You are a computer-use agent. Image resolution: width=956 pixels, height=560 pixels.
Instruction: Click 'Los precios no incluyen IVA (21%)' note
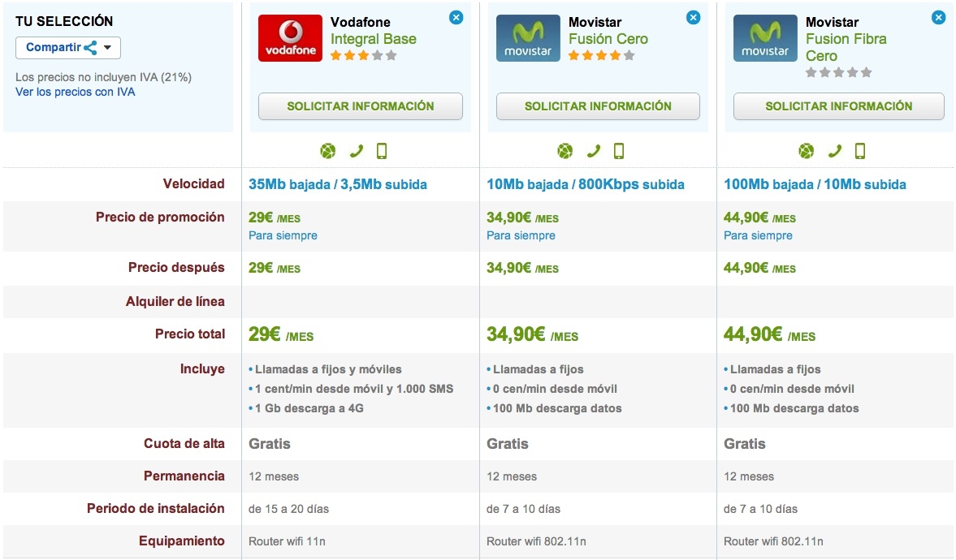(104, 77)
